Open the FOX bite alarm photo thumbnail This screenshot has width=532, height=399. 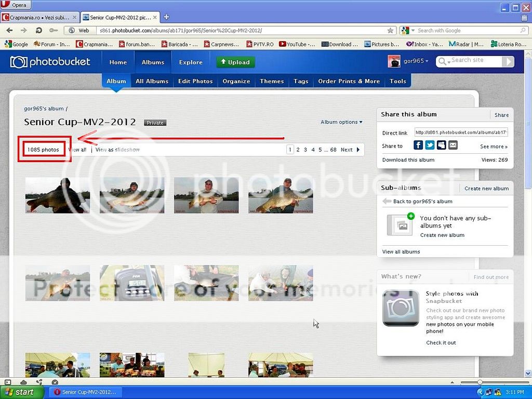pos(132,283)
